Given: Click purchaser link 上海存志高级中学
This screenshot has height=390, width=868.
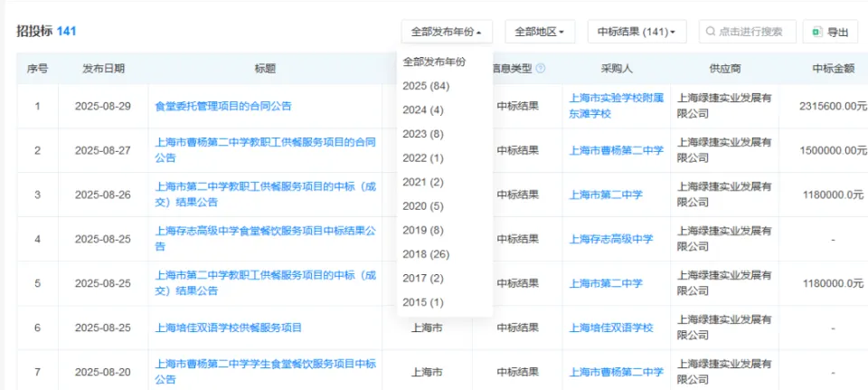Looking at the screenshot, I should [x=610, y=239].
